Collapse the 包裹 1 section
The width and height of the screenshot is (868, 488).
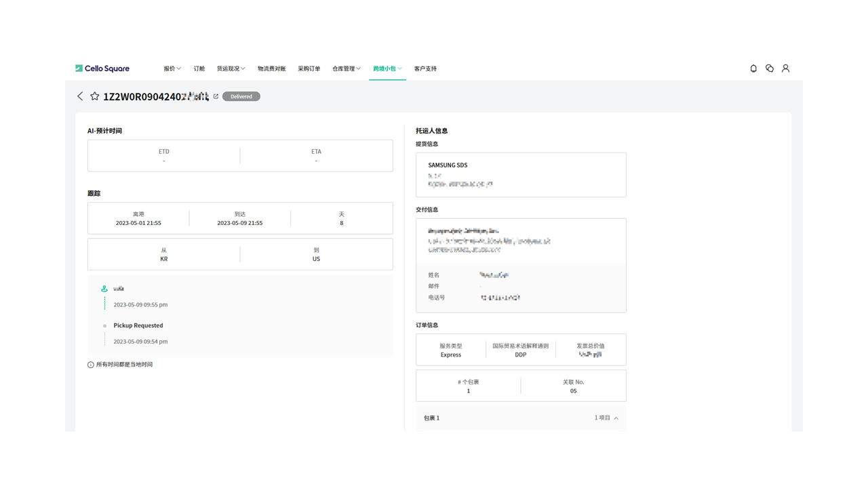click(x=616, y=418)
